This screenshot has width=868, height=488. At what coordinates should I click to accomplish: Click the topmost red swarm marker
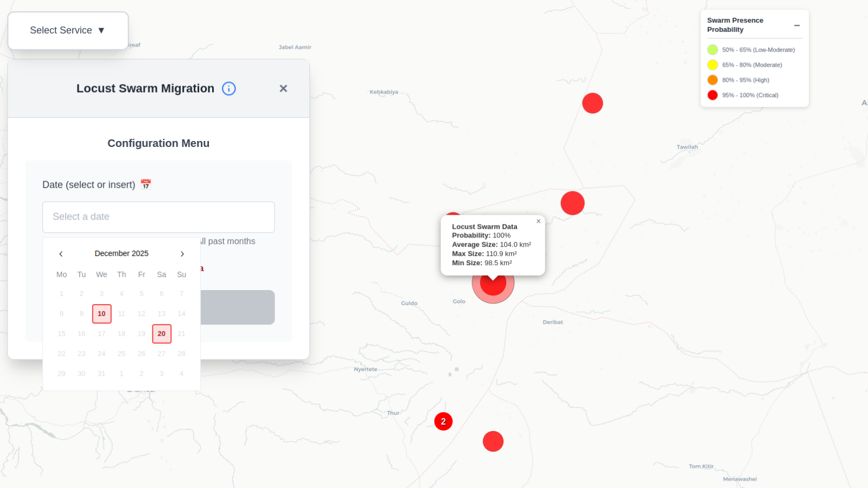pyautogui.click(x=592, y=103)
